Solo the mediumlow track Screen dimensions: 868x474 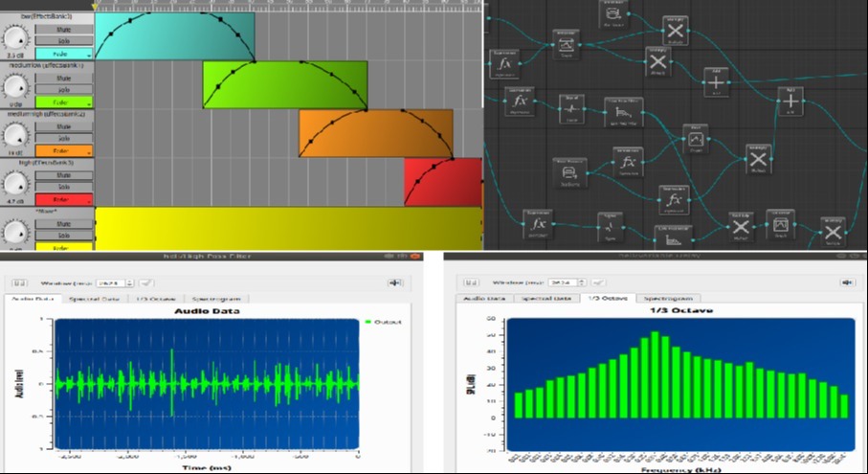(x=64, y=89)
